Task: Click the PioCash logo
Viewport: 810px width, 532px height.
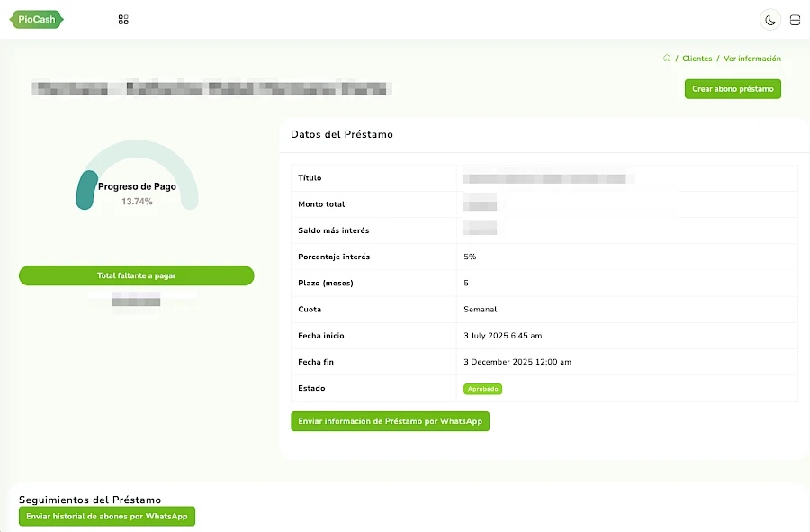Action: coord(37,20)
